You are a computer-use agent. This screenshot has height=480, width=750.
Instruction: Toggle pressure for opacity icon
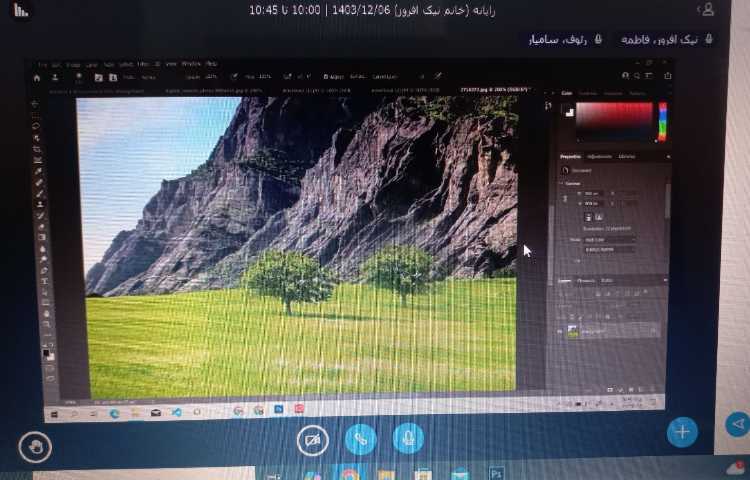(x=234, y=76)
